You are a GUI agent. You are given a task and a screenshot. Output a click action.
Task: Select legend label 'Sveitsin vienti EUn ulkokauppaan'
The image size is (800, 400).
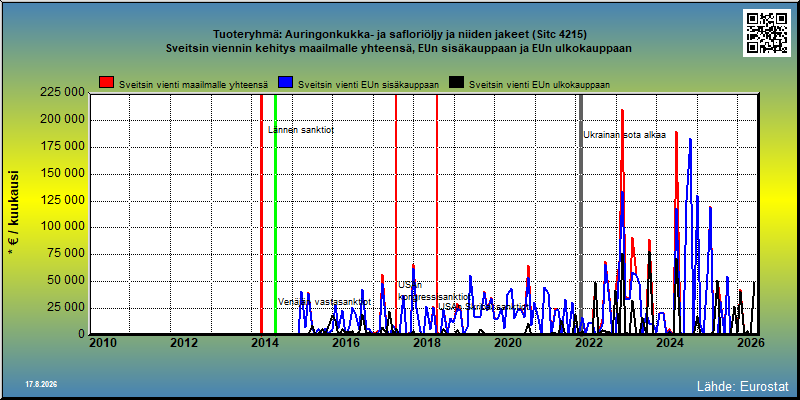click(539, 85)
